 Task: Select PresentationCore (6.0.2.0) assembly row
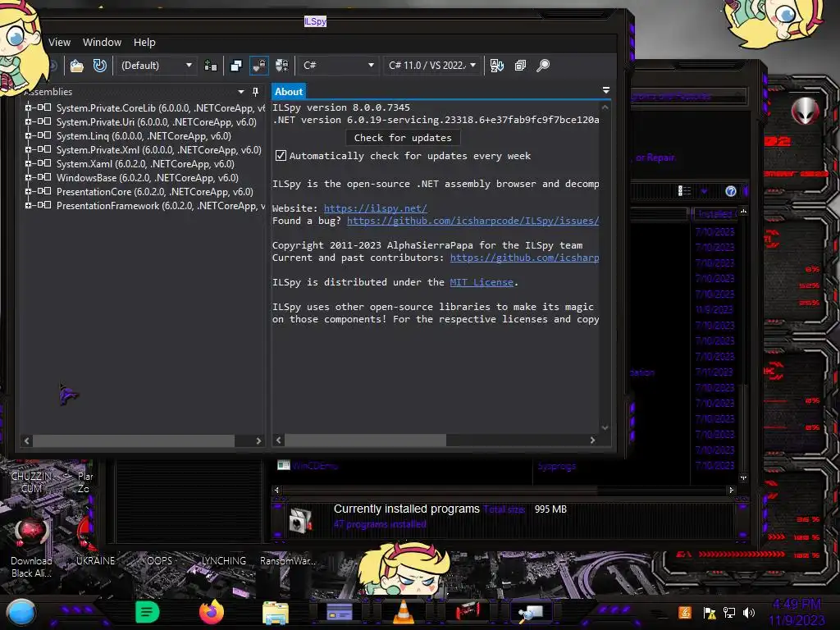point(155,192)
